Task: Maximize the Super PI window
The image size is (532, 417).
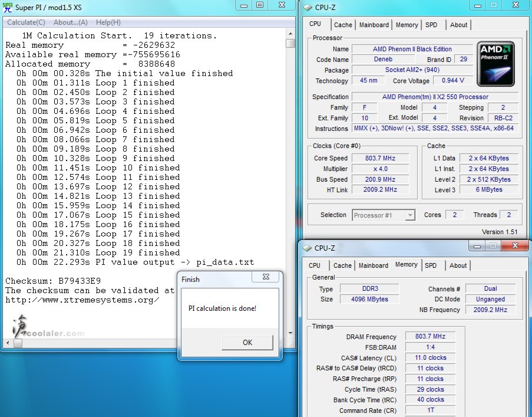Action: click(260, 5)
